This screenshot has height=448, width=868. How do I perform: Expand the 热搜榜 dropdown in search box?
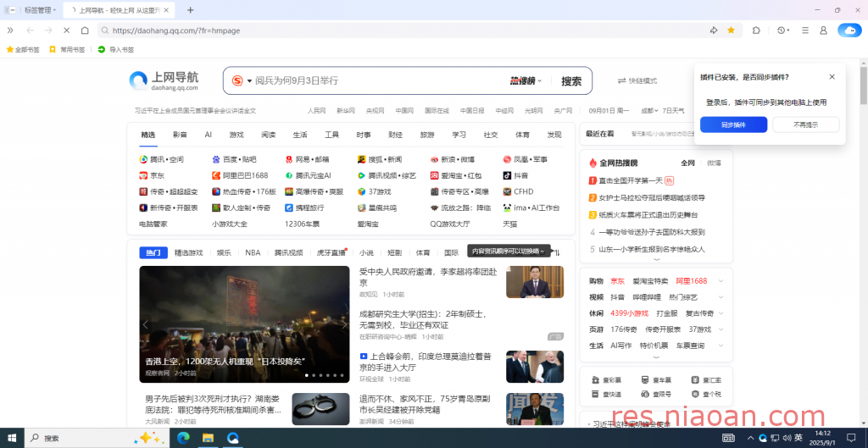[x=526, y=80]
